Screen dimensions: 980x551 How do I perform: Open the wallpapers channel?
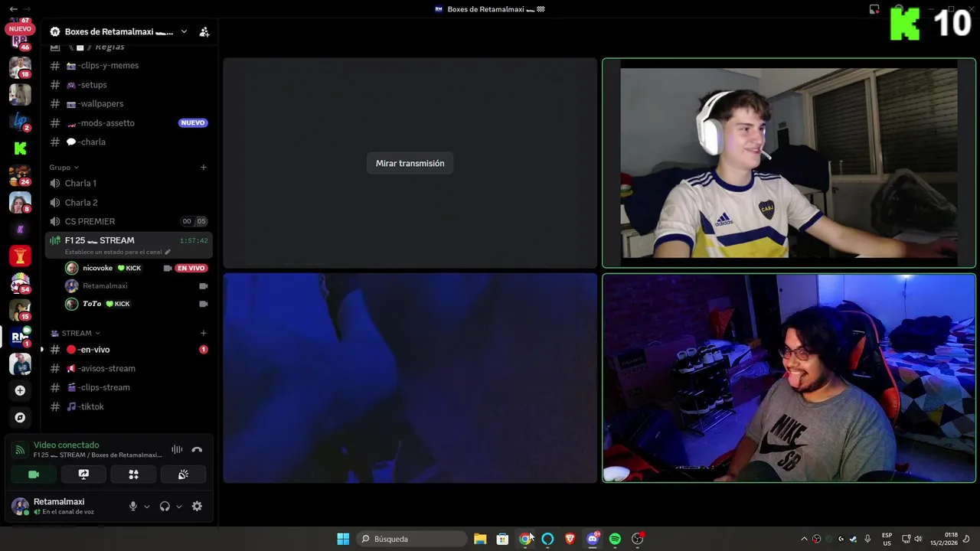tap(129, 104)
